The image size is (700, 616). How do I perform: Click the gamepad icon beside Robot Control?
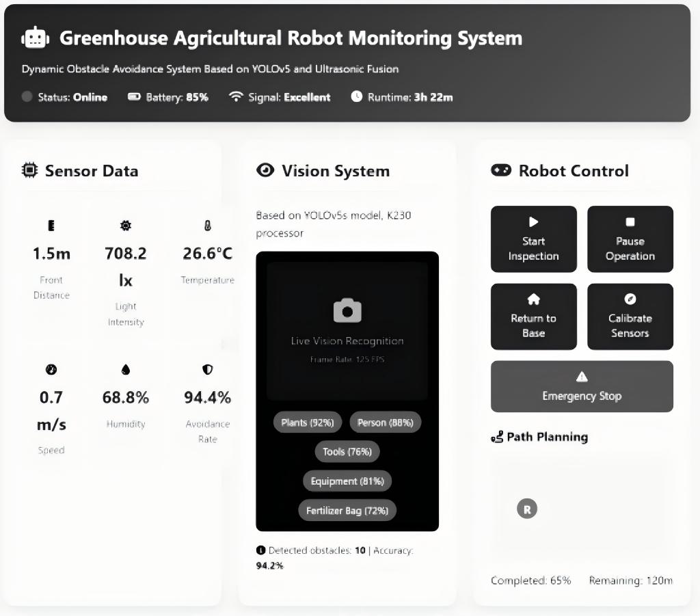pos(501,170)
